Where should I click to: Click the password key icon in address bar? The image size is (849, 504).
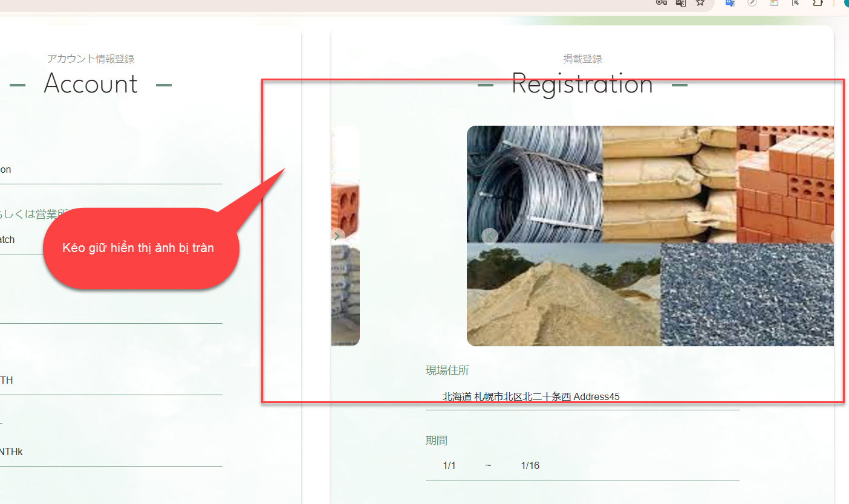[661, 3]
